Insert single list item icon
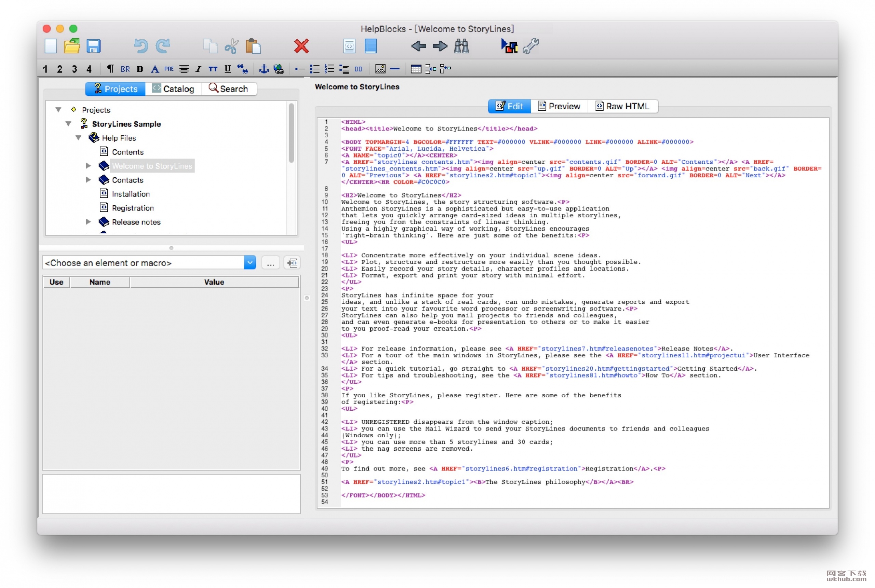The image size is (875, 588). pyautogui.click(x=300, y=69)
